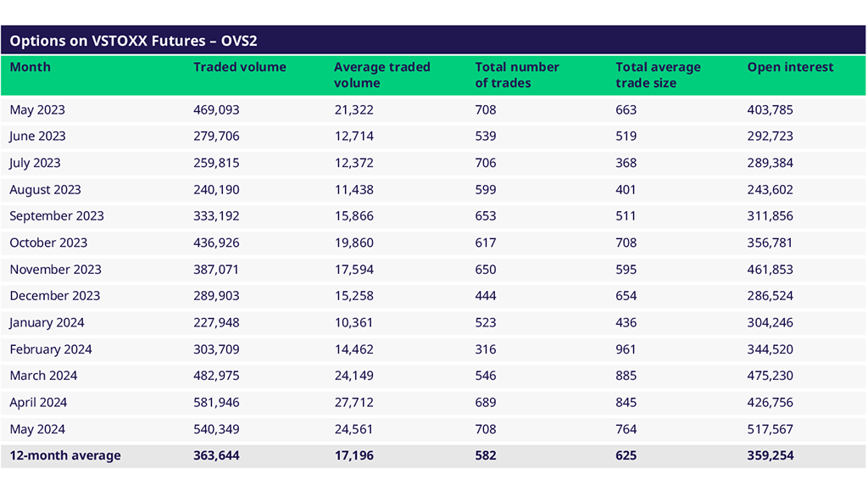Click the Traded volume column header
Screen dimensions: 868x491
[240, 67]
